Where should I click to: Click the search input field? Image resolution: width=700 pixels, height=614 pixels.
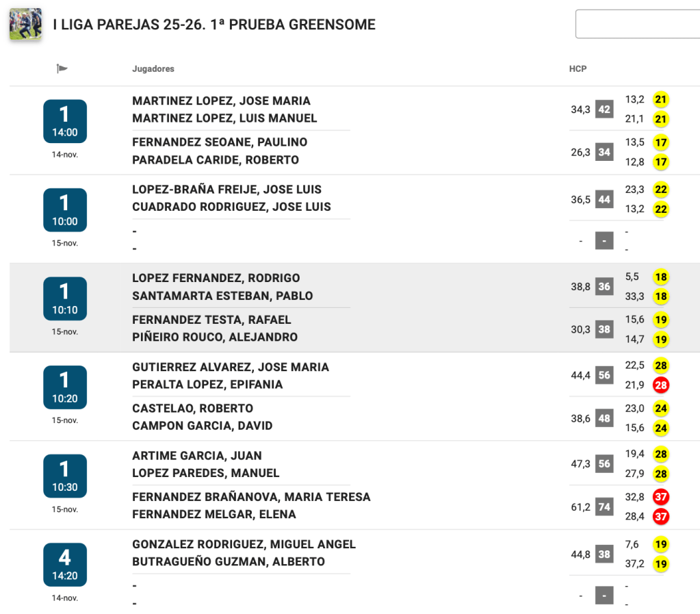[637, 24]
